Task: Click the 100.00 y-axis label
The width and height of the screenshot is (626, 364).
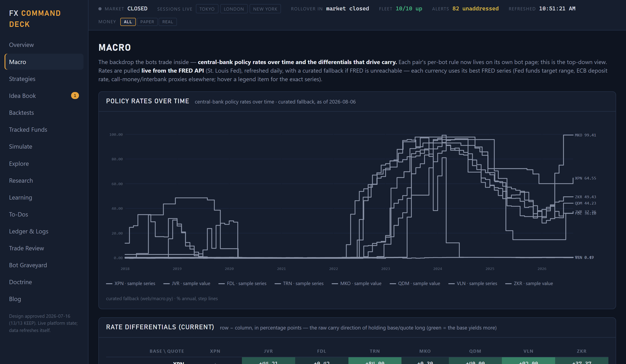Action: pos(116,135)
